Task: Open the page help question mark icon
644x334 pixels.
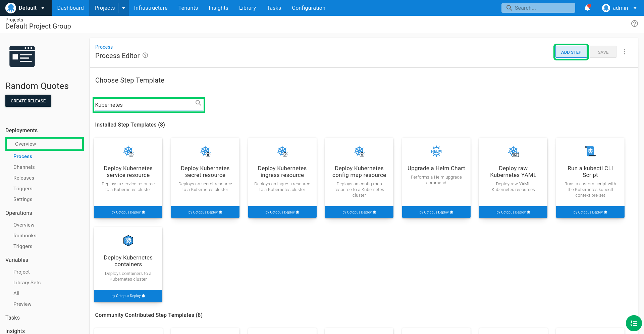Action: (635, 23)
